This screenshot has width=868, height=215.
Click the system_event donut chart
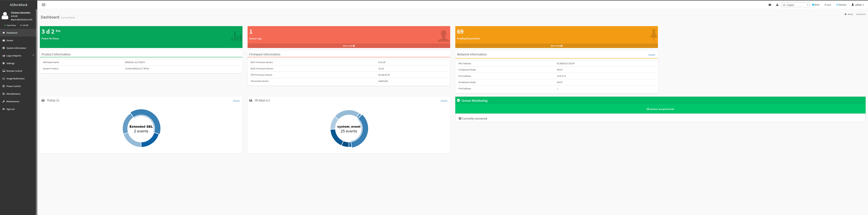349,129
